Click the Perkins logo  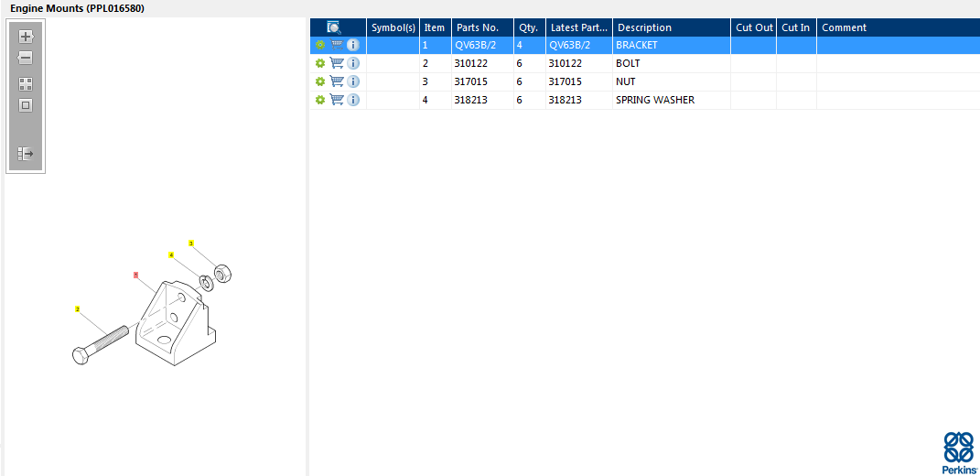coord(959,453)
